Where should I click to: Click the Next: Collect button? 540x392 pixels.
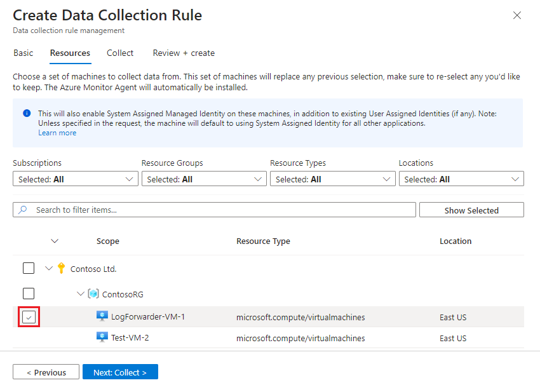coord(120,372)
